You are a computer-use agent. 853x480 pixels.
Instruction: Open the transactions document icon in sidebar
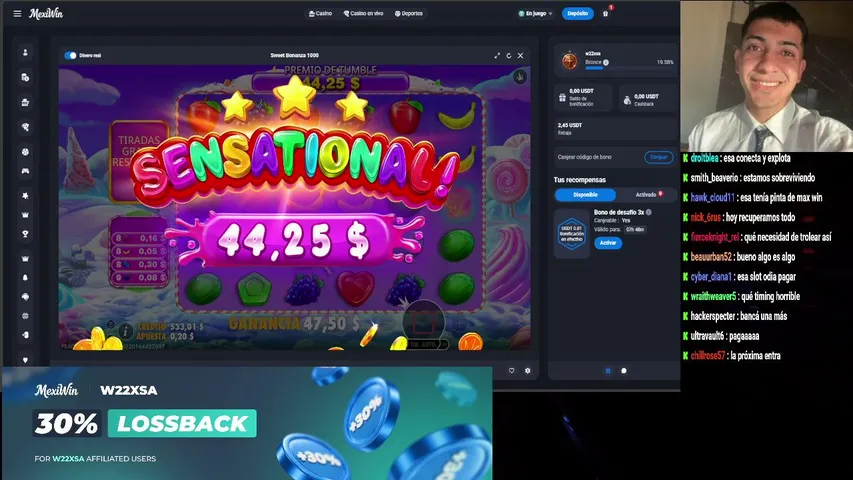[x=25, y=77]
